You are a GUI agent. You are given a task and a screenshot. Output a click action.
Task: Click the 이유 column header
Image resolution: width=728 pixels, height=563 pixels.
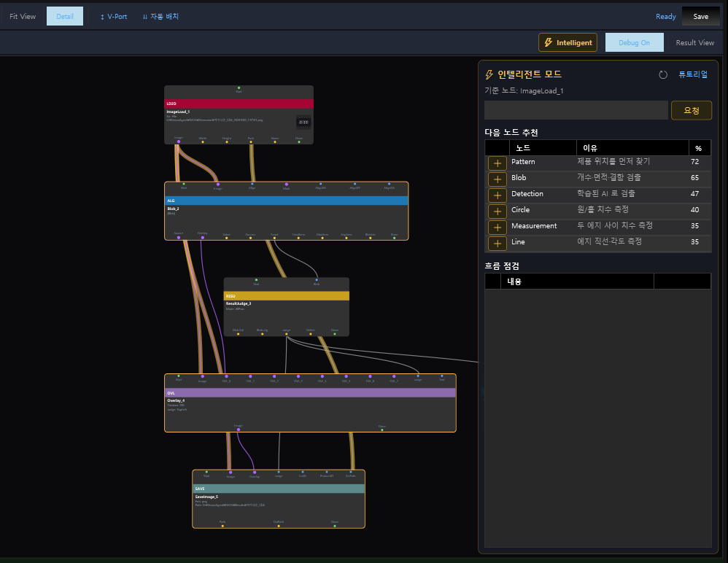(632, 148)
